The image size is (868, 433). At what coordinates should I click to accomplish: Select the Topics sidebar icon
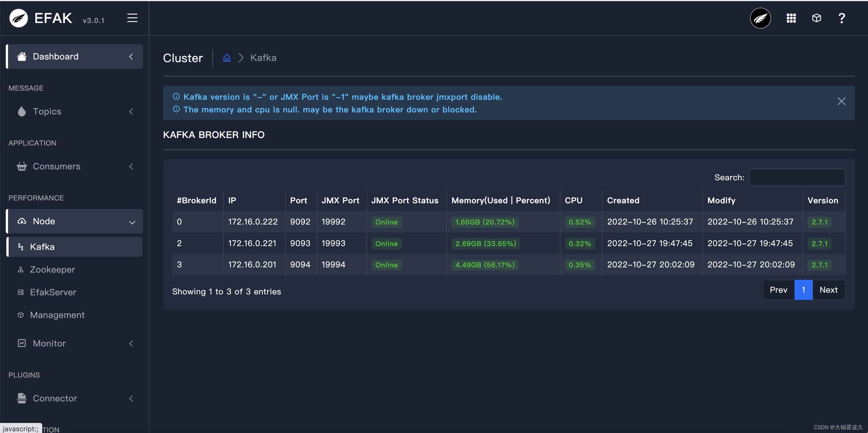[x=22, y=111]
